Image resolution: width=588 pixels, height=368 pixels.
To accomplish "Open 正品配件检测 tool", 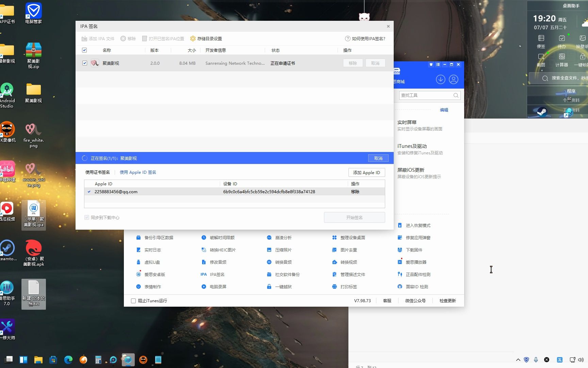I will [414, 275].
